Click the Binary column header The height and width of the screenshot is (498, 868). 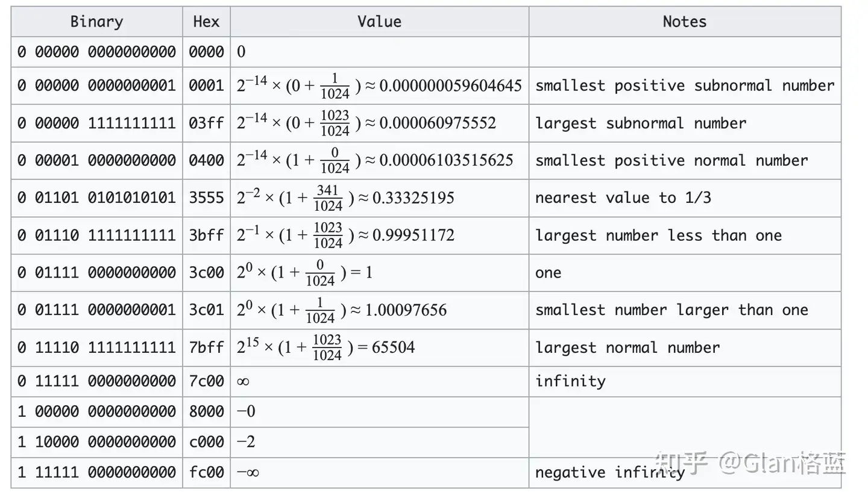pyautogui.click(x=96, y=22)
